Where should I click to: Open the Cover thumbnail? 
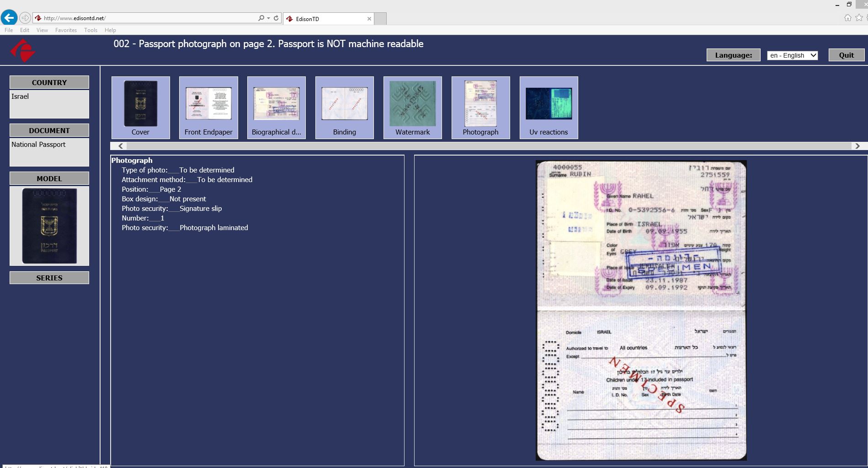[140, 108]
